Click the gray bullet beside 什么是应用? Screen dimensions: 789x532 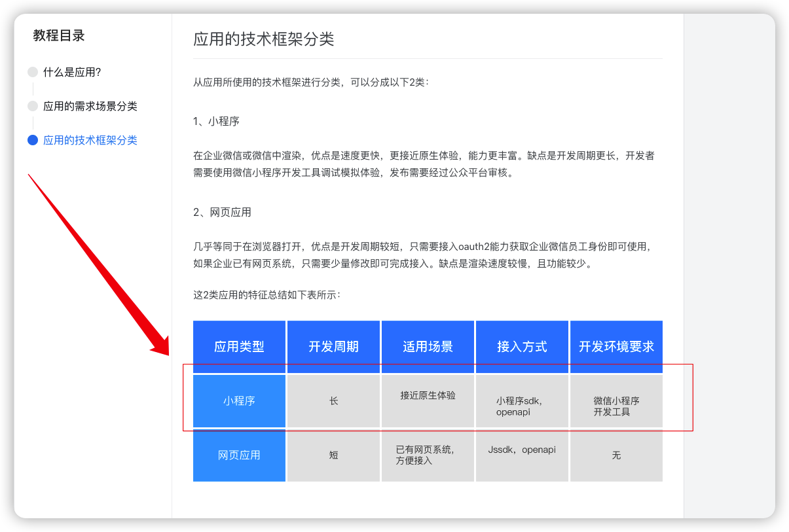33,72
